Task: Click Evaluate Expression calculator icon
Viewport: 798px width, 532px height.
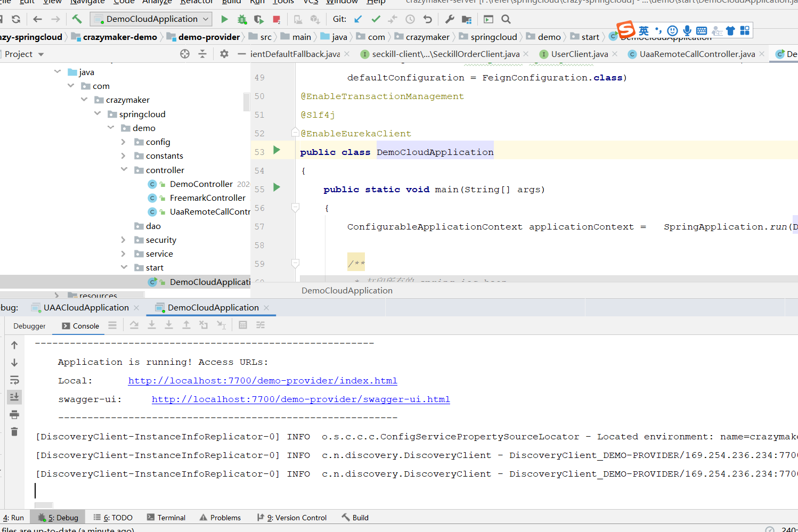Action: pos(243,325)
